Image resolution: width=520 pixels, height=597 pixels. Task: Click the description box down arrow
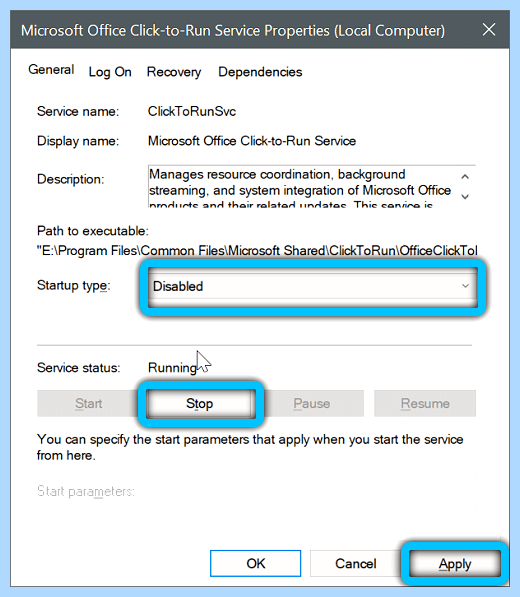pyautogui.click(x=465, y=196)
